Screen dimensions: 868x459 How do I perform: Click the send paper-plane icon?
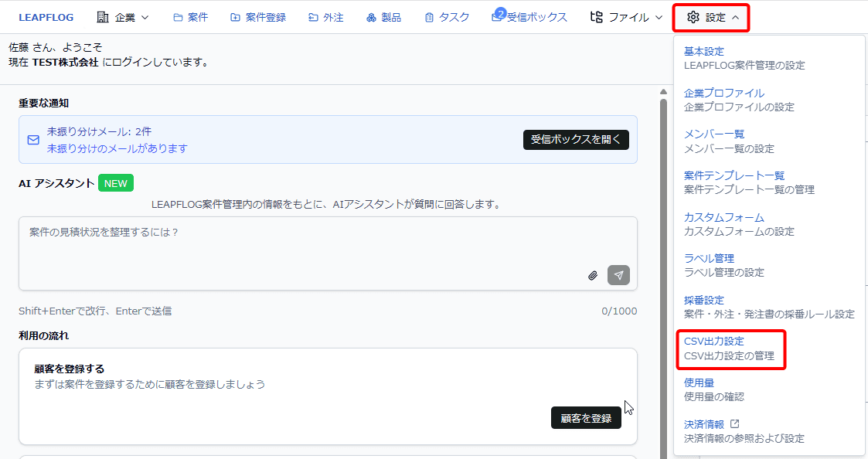[618, 274]
